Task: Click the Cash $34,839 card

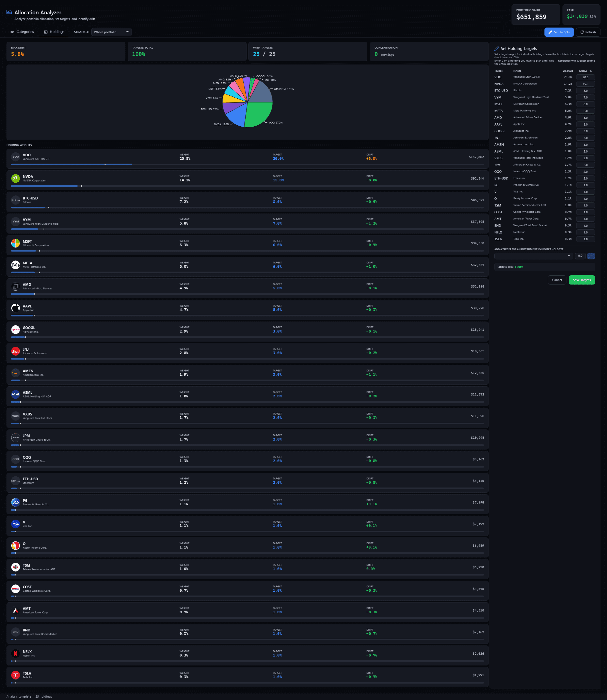Action: [581, 15]
